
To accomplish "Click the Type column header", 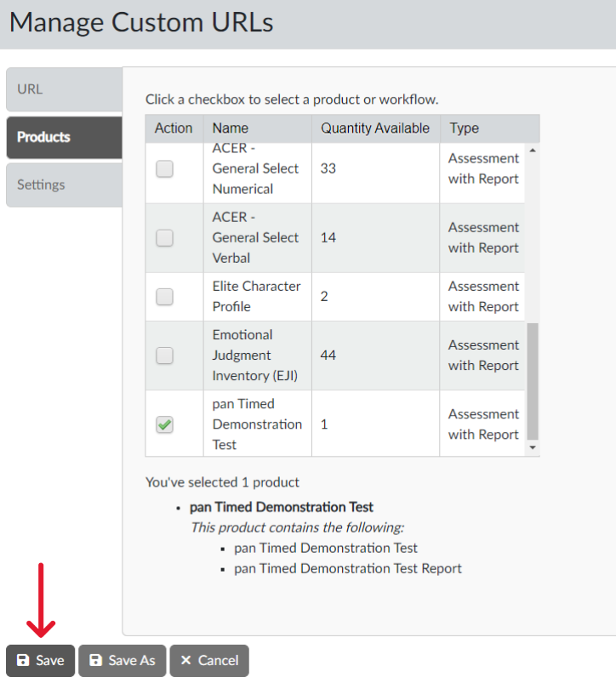I will pyautogui.click(x=465, y=128).
